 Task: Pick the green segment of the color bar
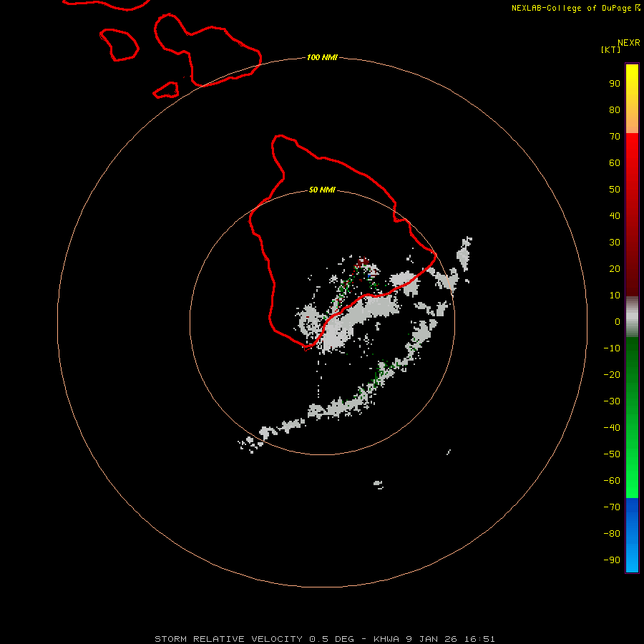click(x=632, y=417)
